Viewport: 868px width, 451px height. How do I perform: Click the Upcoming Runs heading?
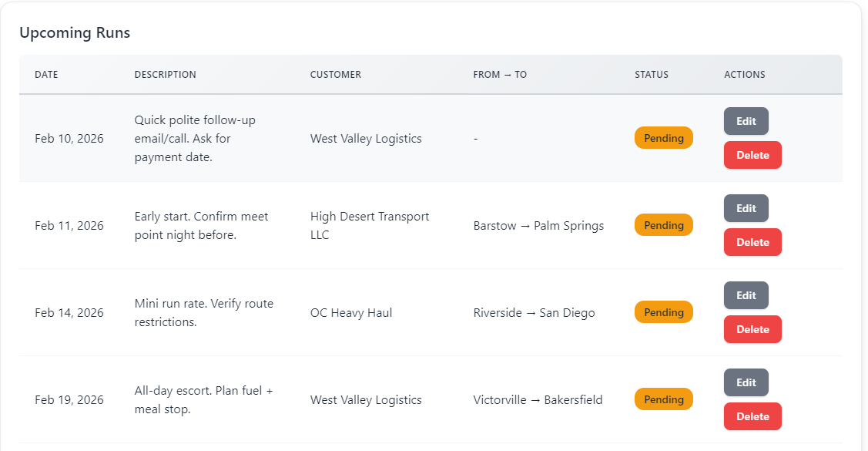coord(75,32)
